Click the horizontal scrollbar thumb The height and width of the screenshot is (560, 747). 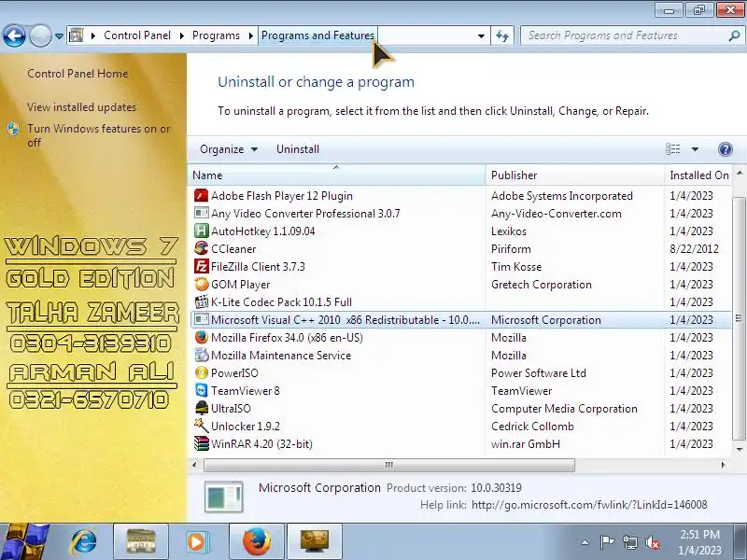tap(388, 465)
